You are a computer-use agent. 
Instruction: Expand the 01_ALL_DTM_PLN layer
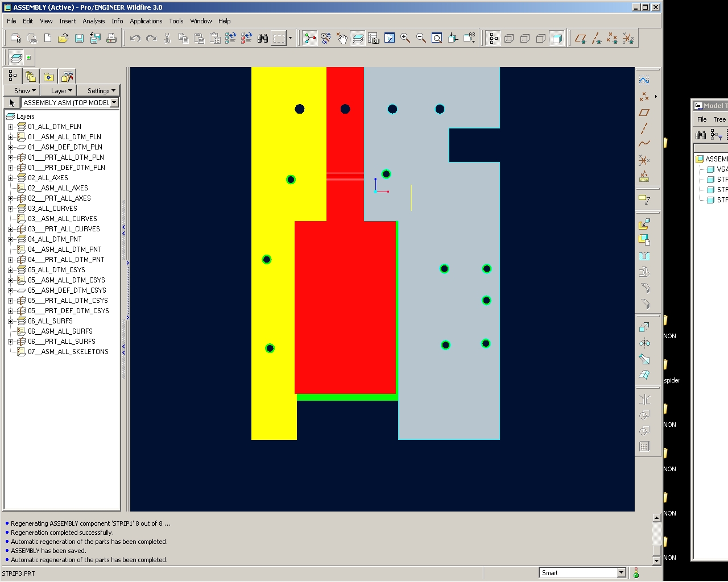click(10, 127)
